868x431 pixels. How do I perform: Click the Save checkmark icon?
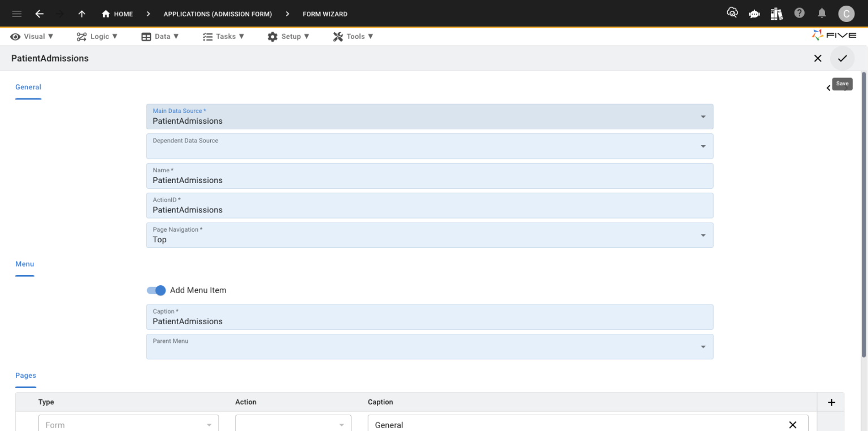point(842,58)
